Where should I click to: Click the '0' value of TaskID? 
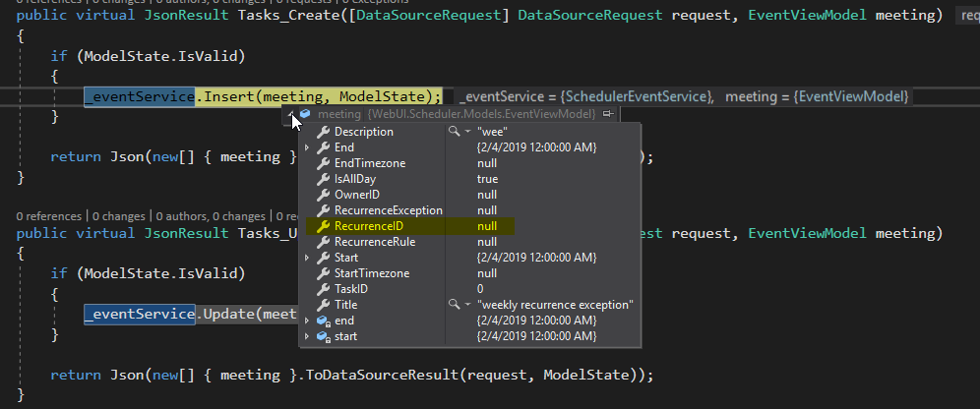coord(480,289)
